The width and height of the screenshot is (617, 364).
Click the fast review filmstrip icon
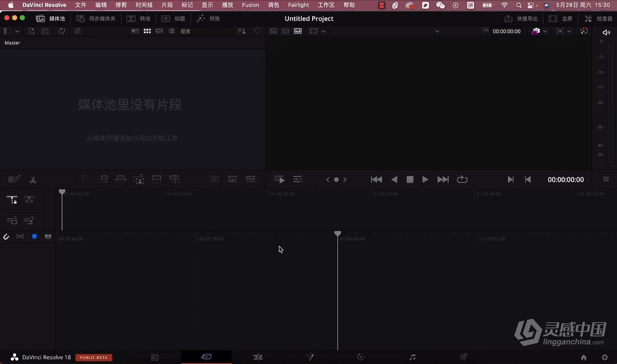point(279,180)
